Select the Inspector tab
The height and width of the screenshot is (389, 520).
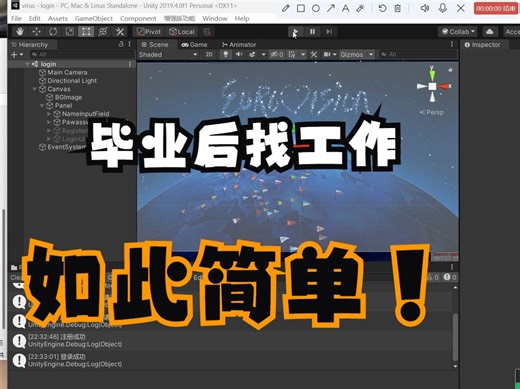pos(482,45)
